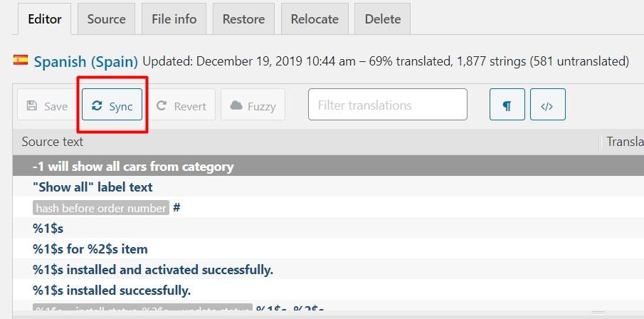
Task: Select '%1$s installed and activated successfully.' row
Action: pos(153,270)
